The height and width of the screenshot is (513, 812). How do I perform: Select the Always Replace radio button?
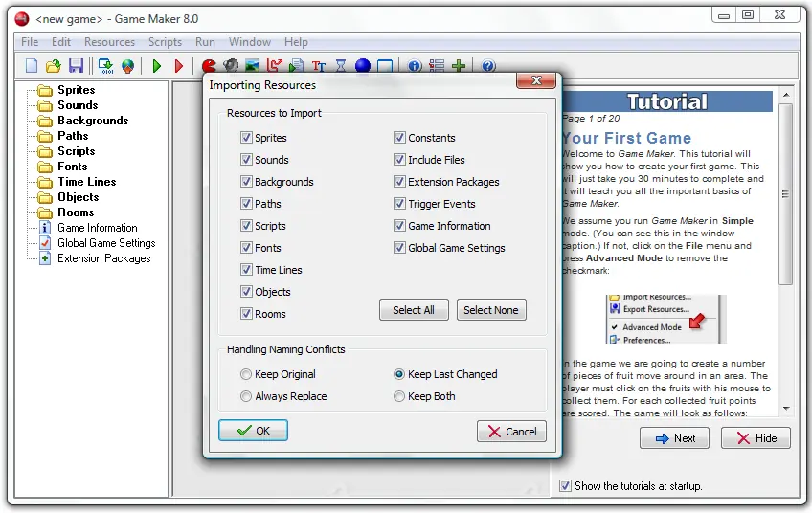pos(246,396)
